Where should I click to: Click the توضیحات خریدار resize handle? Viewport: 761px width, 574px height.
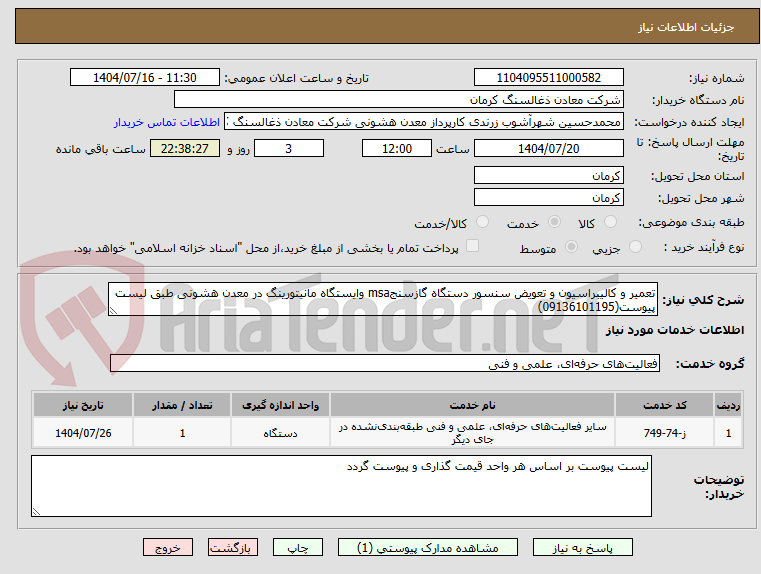point(36,511)
